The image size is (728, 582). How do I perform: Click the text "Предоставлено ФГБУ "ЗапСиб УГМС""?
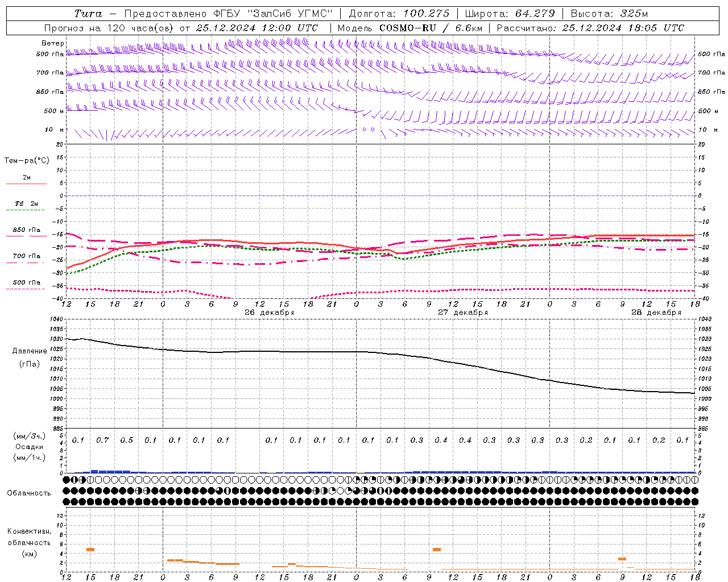pyautogui.click(x=228, y=14)
